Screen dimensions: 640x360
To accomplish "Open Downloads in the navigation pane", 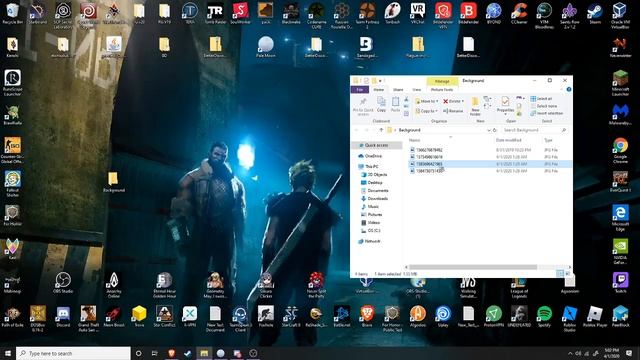I will (378, 199).
